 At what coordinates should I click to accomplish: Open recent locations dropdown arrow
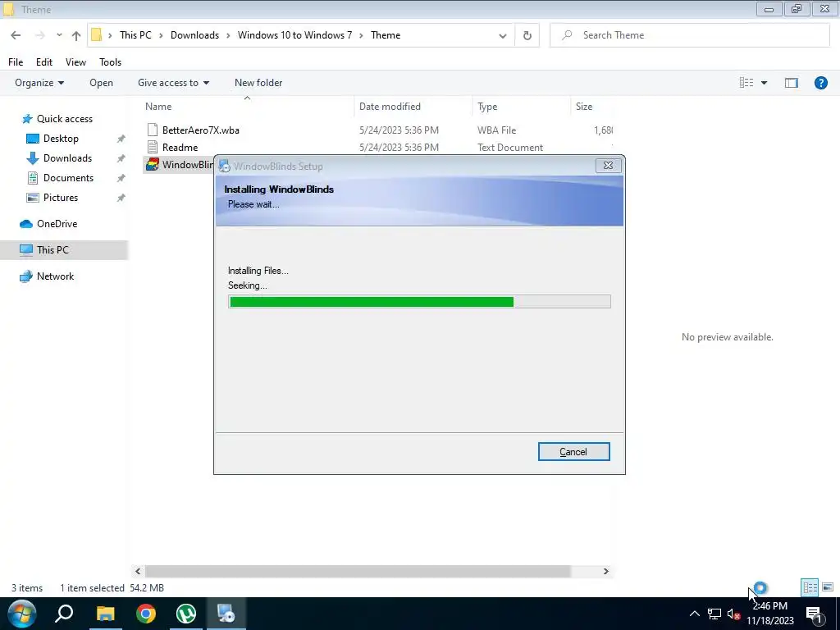[x=59, y=35]
